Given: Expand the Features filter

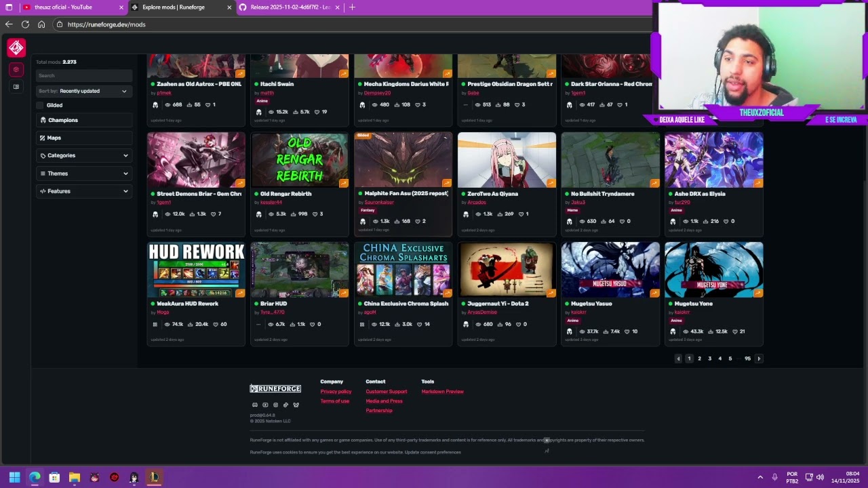Looking at the screenshot, I should click(x=84, y=191).
